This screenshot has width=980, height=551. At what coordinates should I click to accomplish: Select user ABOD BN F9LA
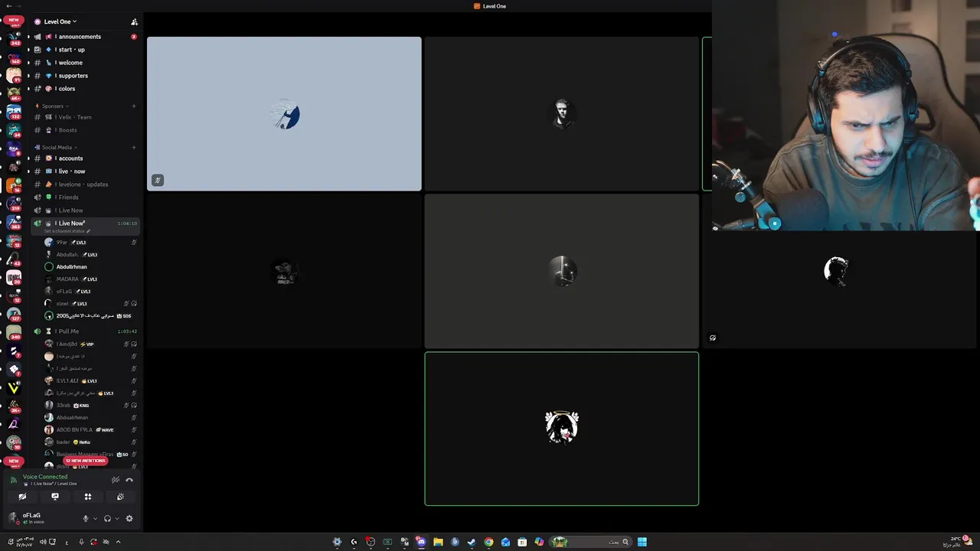tap(90, 430)
